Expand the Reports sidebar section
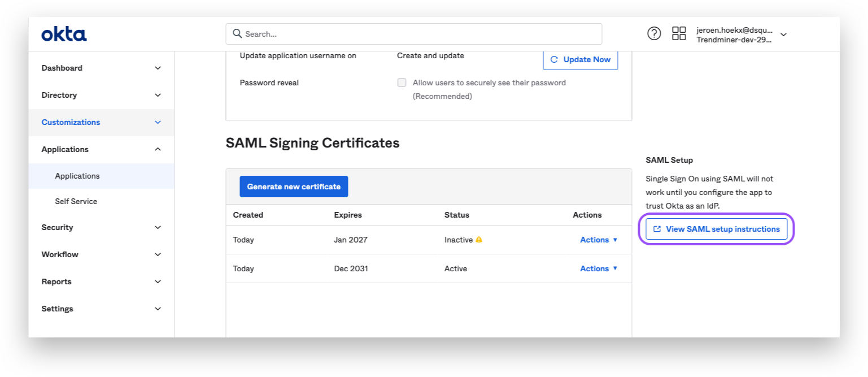This screenshot has width=868, height=377. click(158, 281)
